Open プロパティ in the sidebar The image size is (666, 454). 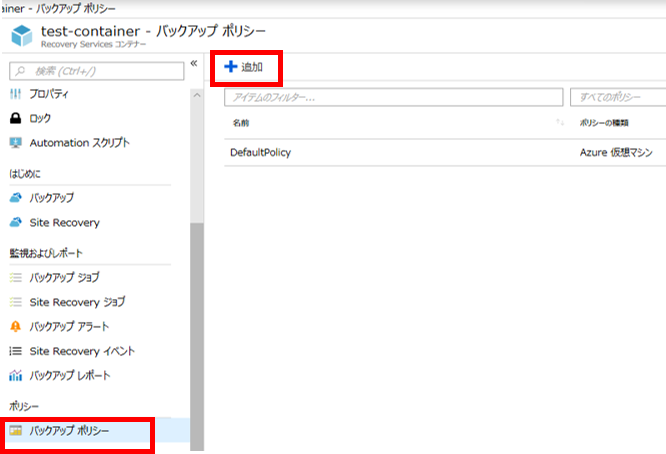point(49,94)
